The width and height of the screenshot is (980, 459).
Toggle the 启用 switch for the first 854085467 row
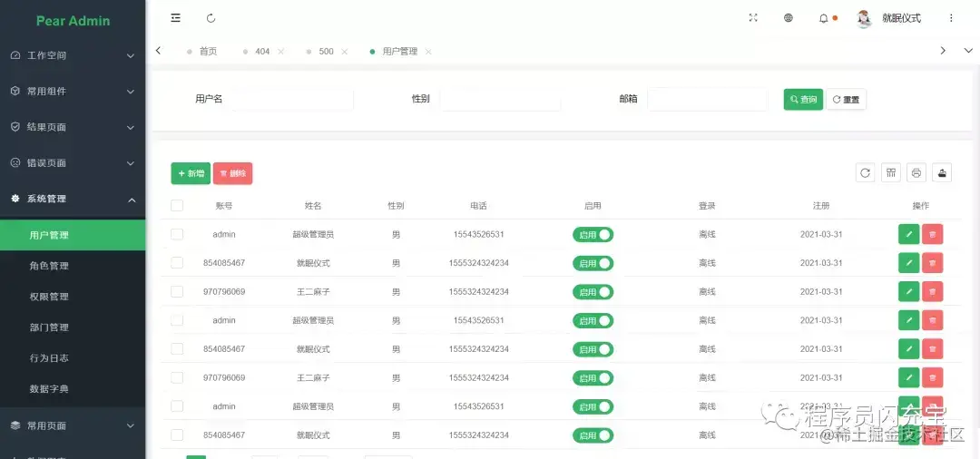(593, 264)
